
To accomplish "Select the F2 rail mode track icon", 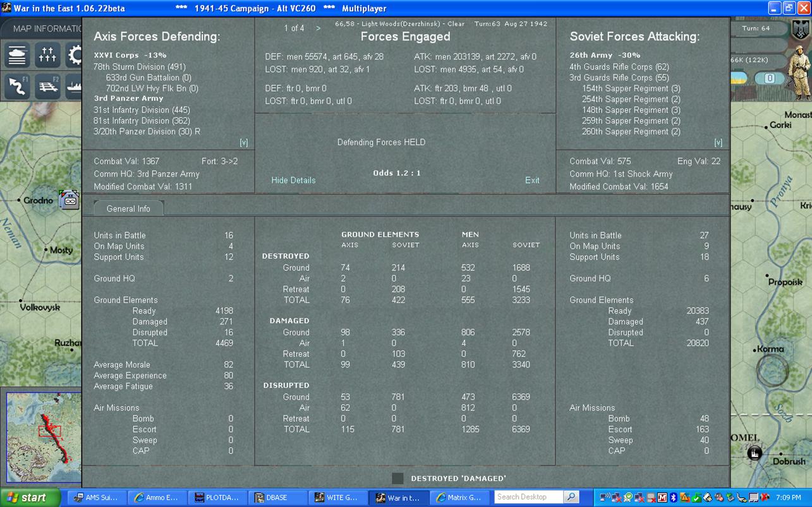I will click(47, 86).
